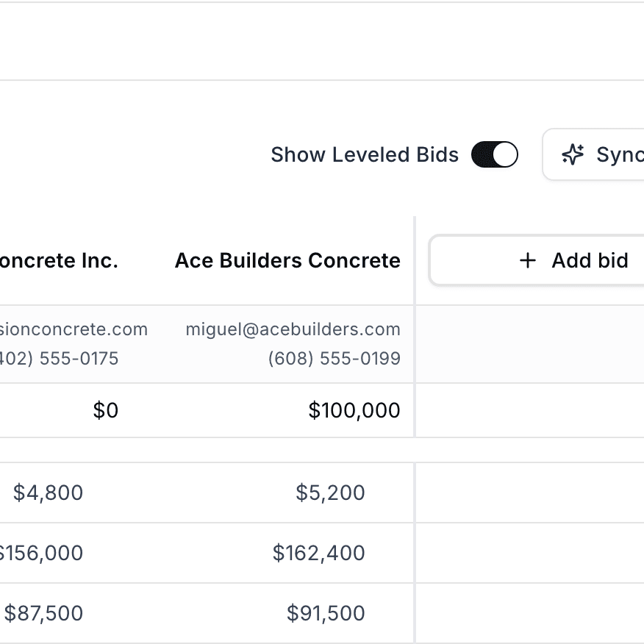
Task: Click the Sync button text
Action: point(619,154)
